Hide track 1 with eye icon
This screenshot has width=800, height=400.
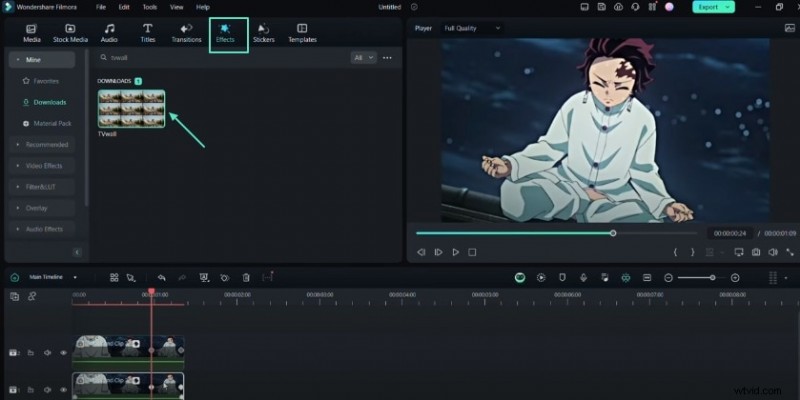63,390
